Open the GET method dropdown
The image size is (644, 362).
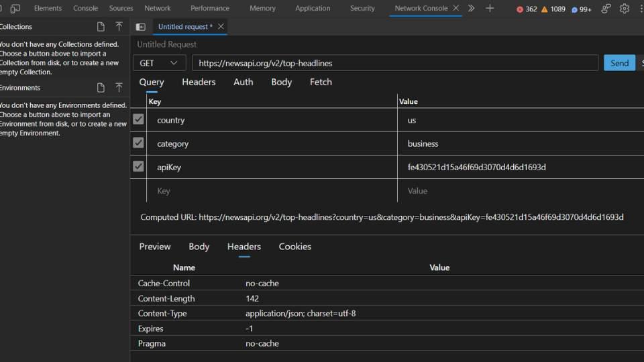coord(159,63)
